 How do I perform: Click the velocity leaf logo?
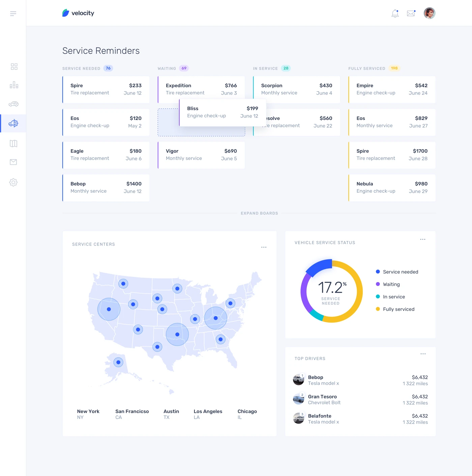[65, 13]
